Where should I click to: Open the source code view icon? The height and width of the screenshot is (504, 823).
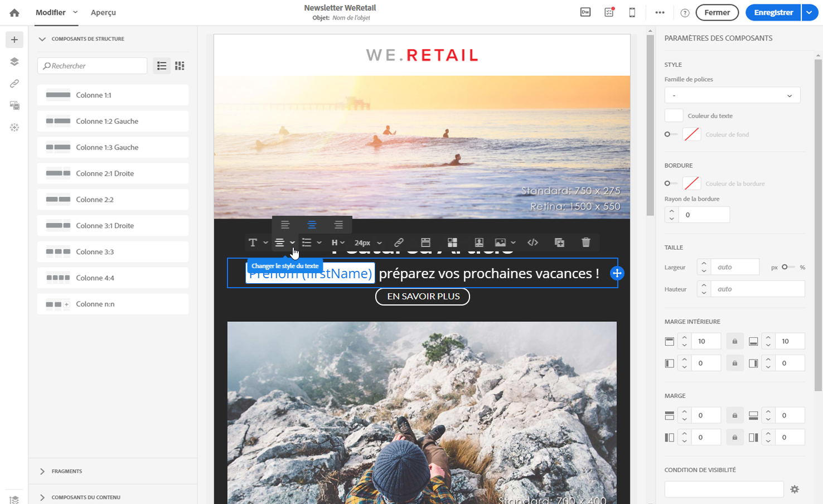click(532, 243)
